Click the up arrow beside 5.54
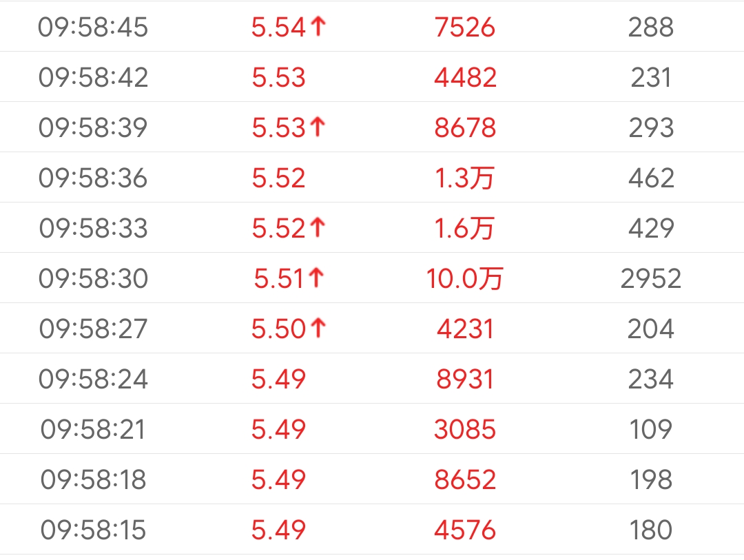744x560 pixels. click(x=317, y=27)
